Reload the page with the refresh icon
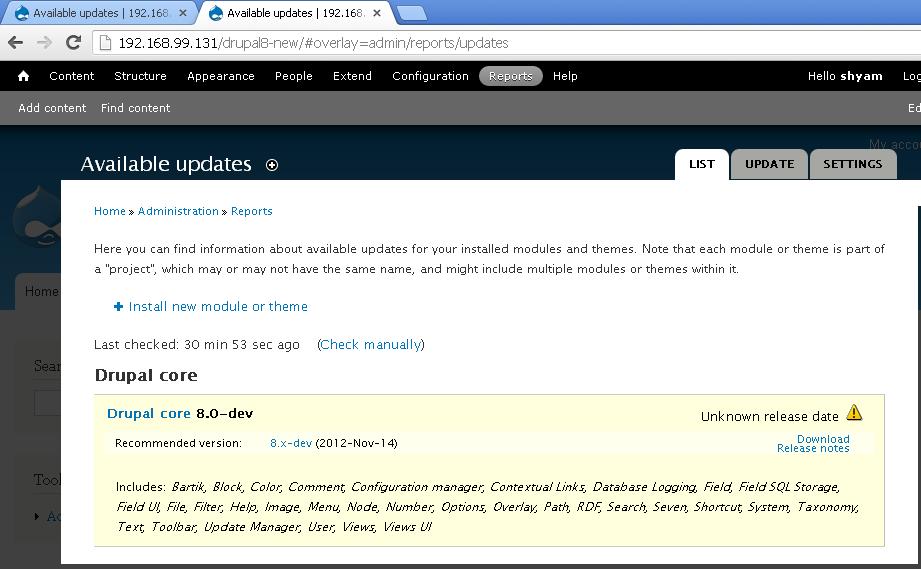 (x=73, y=42)
